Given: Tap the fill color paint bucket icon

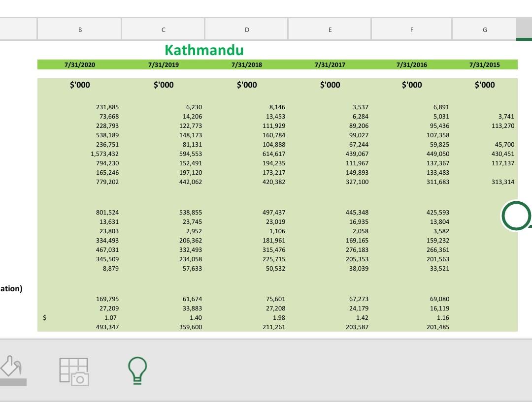Looking at the screenshot, I should click(x=12, y=371).
